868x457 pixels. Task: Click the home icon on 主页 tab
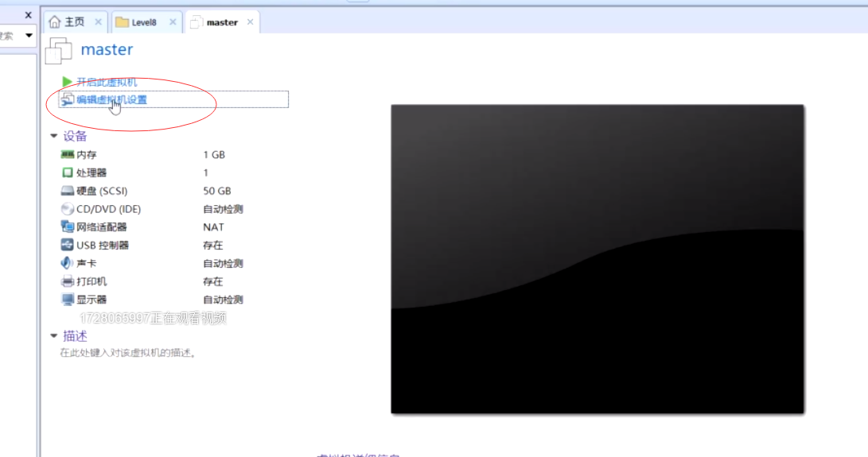click(x=54, y=21)
